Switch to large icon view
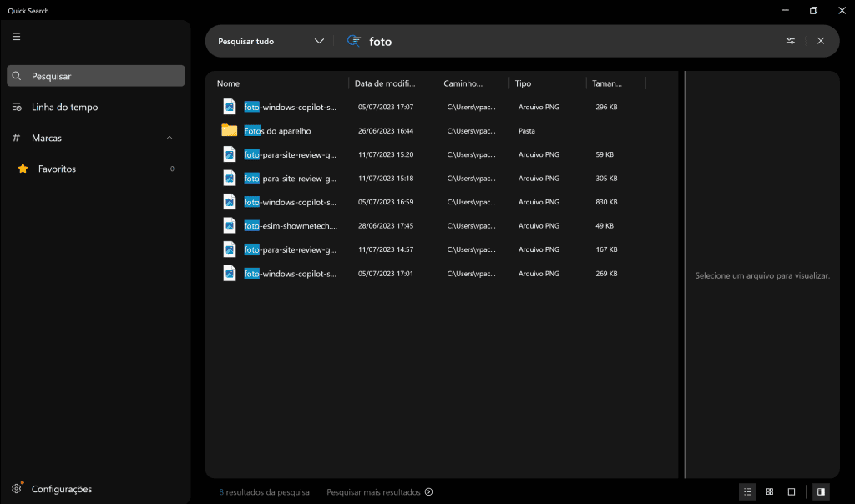 (792, 492)
